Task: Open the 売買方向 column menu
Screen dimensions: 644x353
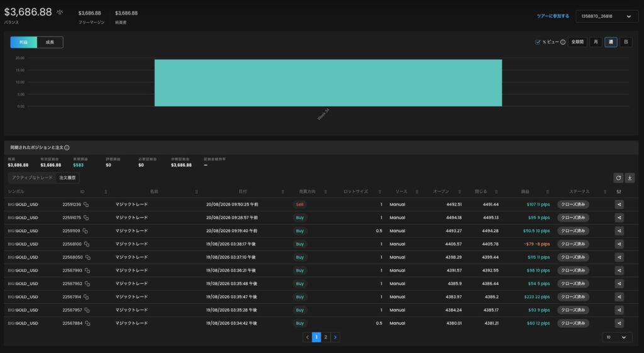Action: [326, 191]
